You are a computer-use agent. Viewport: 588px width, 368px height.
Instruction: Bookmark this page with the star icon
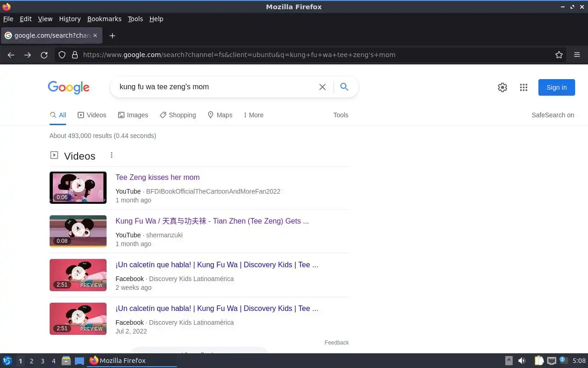559,55
